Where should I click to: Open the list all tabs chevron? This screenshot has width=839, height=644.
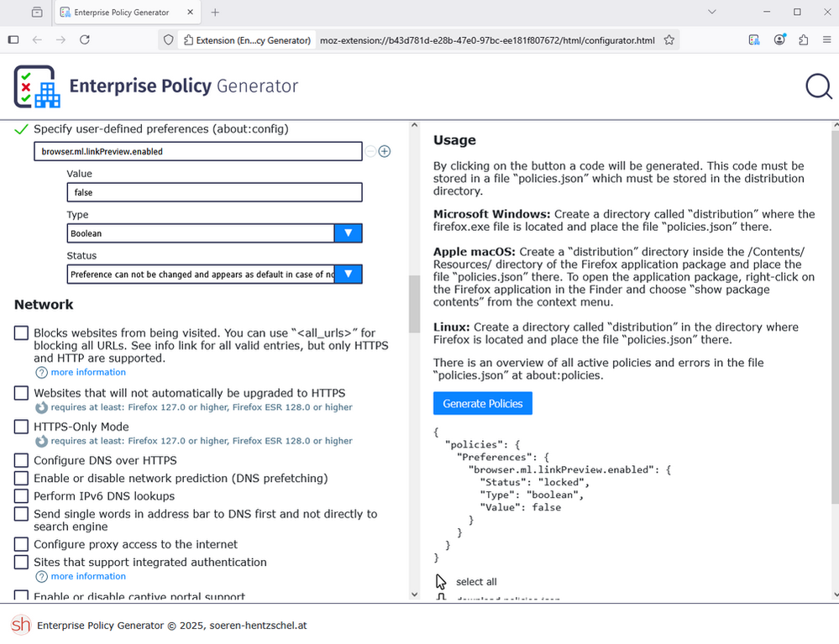coord(712,13)
